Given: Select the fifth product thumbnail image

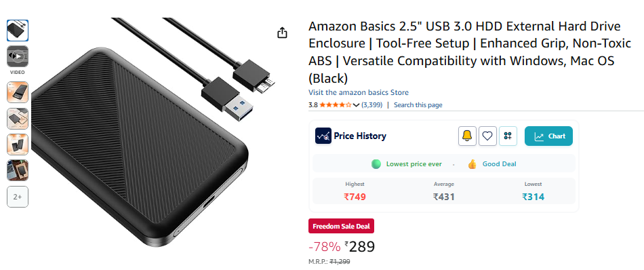Looking at the screenshot, I should coord(17,144).
